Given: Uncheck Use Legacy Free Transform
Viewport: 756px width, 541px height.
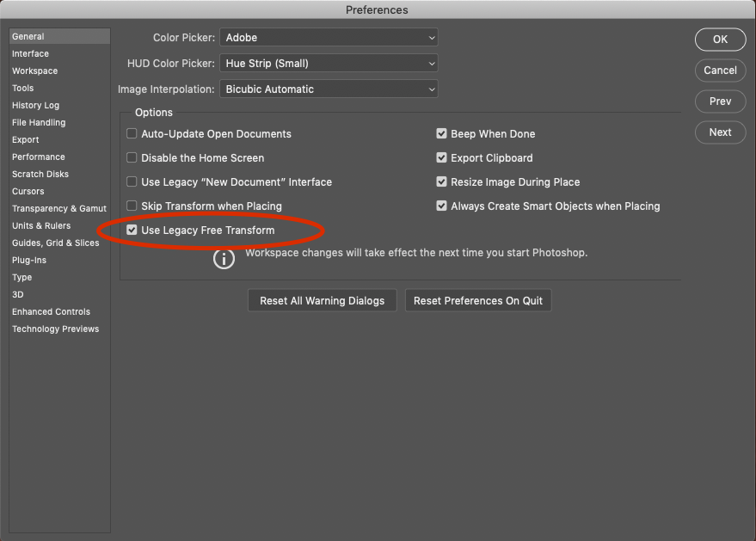Looking at the screenshot, I should (x=132, y=231).
